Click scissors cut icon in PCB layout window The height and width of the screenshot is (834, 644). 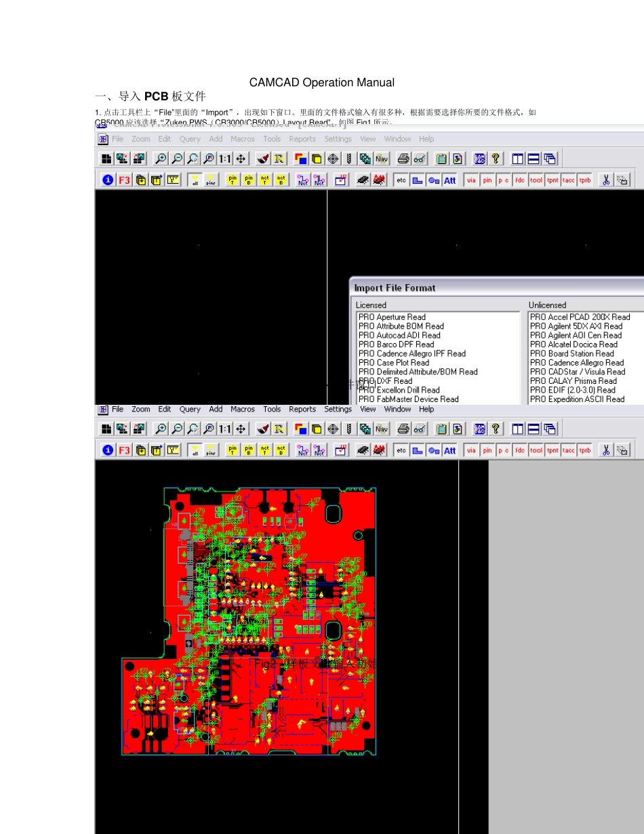[607, 450]
